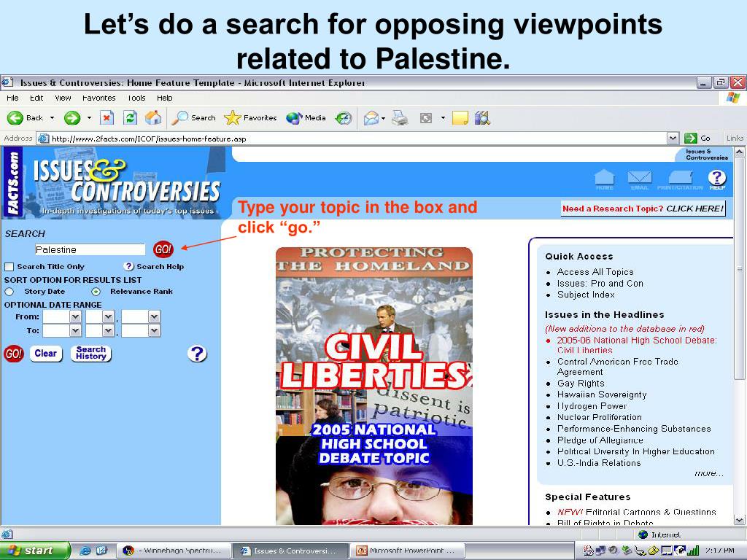The width and height of the screenshot is (747, 560).
Task: Click the Search Help question mark icon
Action: pos(128,266)
